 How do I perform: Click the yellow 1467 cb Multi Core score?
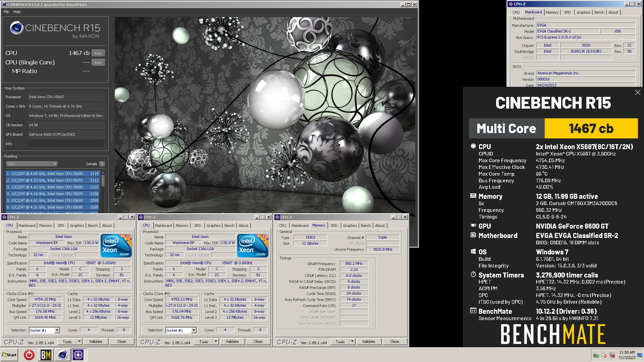pyautogui.click(x=591, y=128)
